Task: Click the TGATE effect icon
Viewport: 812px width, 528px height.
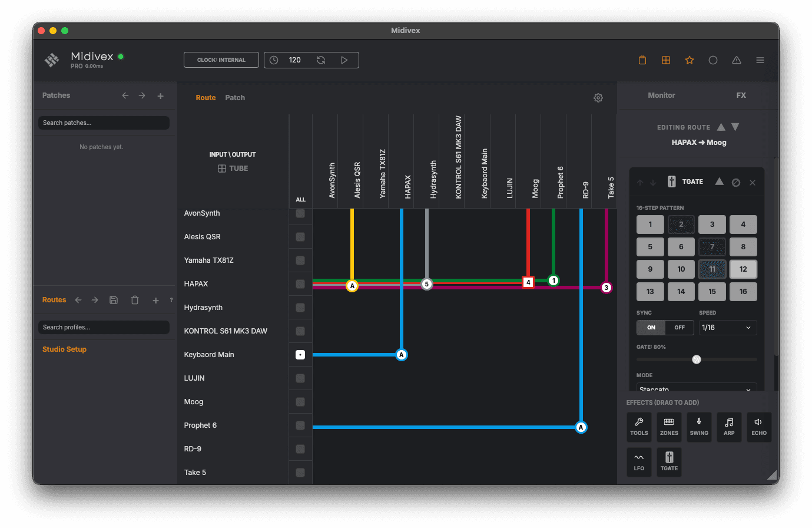Action: (x=669, y=461)
